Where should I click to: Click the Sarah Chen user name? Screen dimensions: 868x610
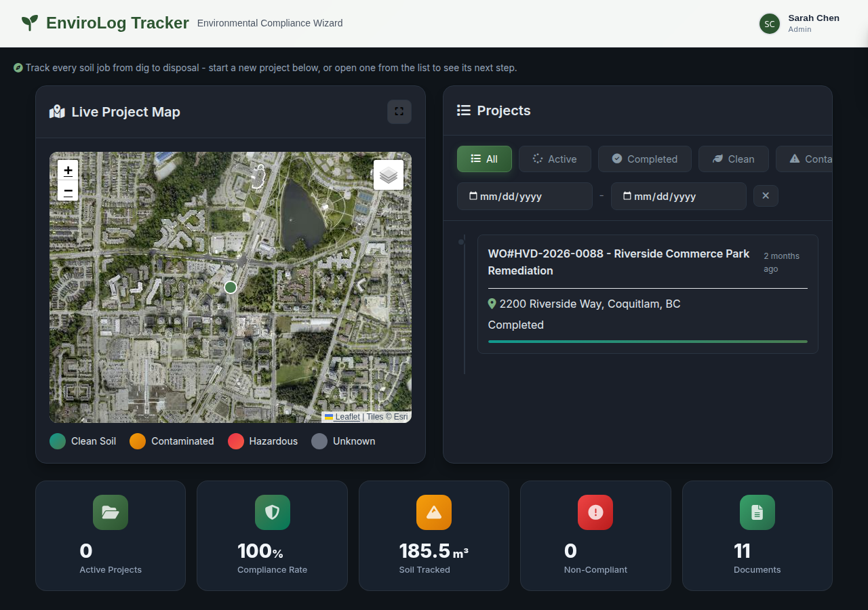click(x=814, y=18)
